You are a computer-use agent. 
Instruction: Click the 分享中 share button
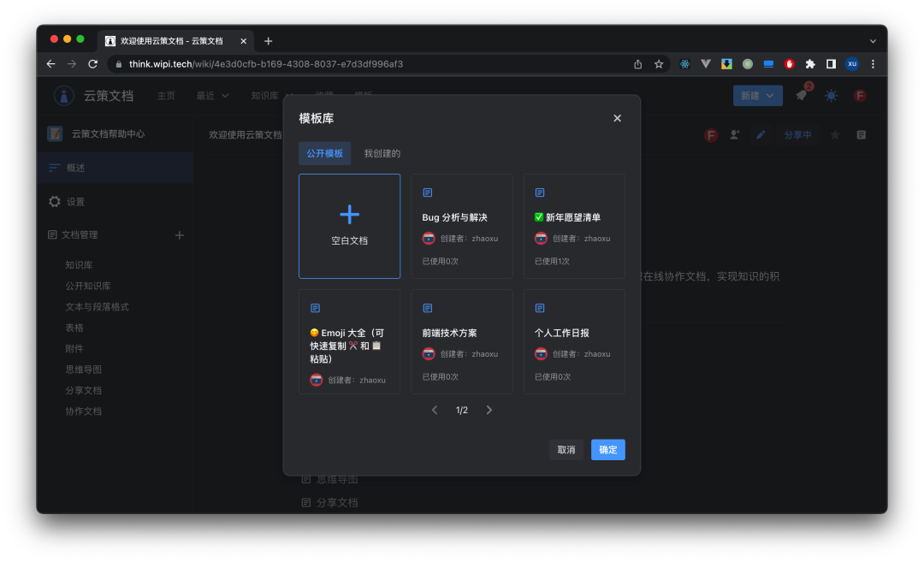click(797, 135)
